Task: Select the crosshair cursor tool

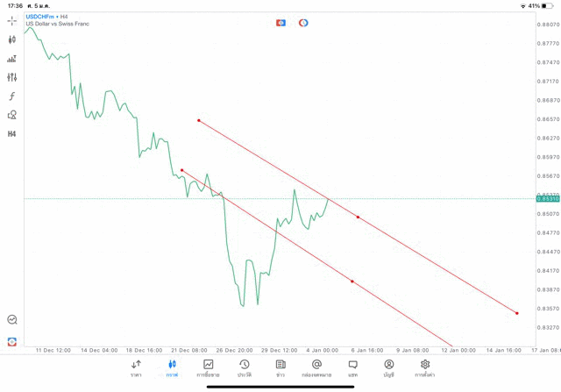Action: tap(11, 20)
